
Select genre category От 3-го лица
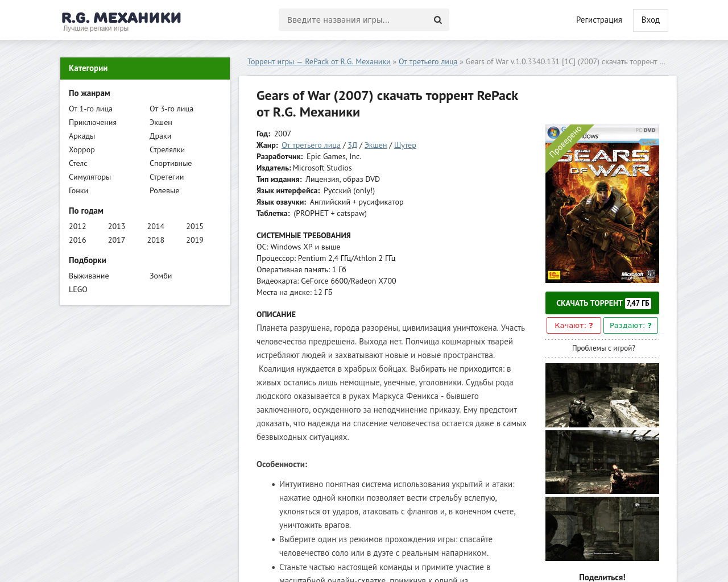click(x=171, y=109)
